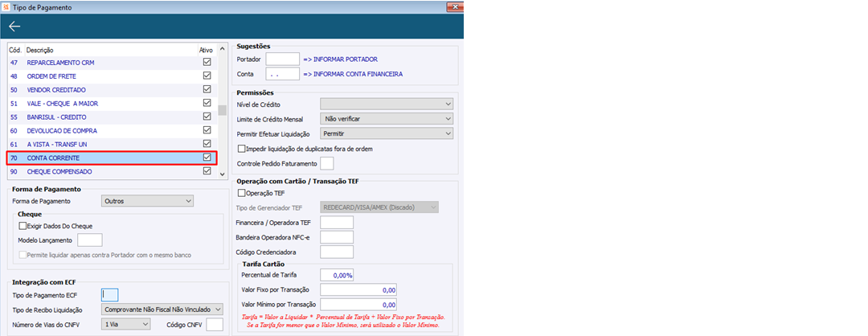Click the Ativo column header

tap(206, 50)
